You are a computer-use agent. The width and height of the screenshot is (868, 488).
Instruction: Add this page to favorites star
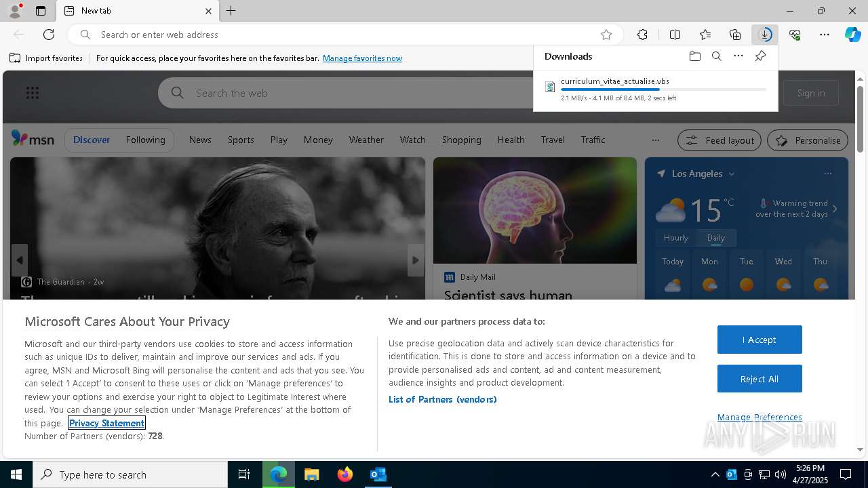[x=606, y=35]
